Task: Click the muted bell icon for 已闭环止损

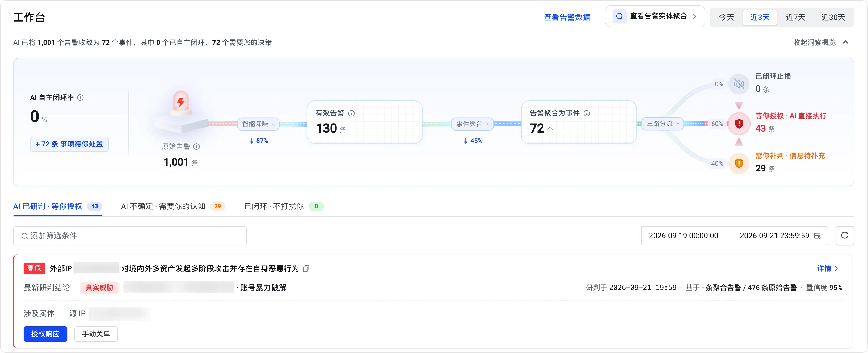Action: point(739,84)
